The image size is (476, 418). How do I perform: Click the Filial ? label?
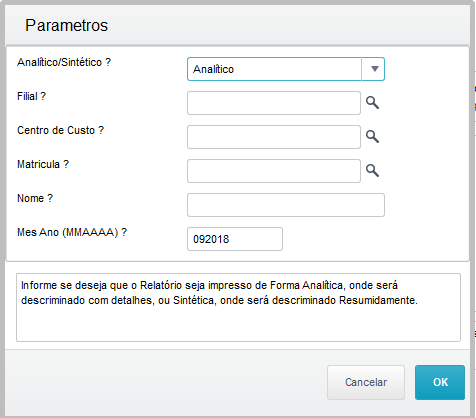[x=31, y=96]
